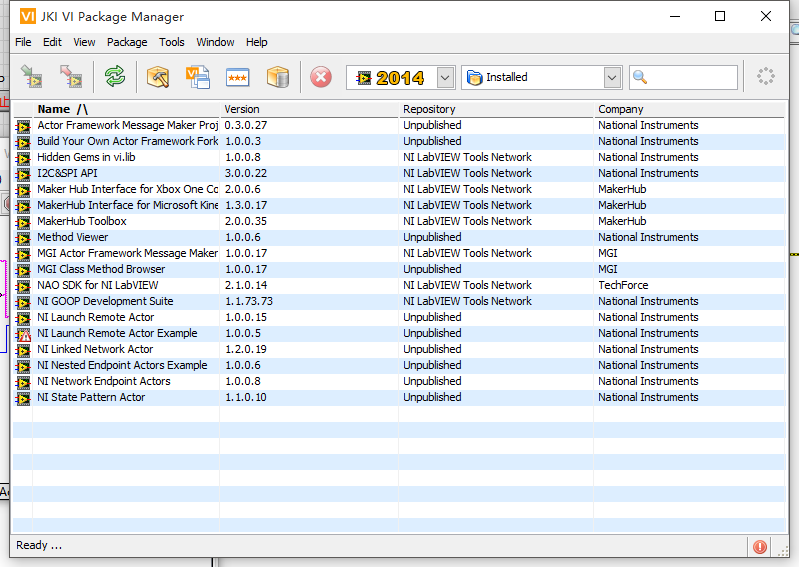Select Maker Hub Interface for Xbox One row
This screenshot has height=567, width=799.
coord(399,190)
